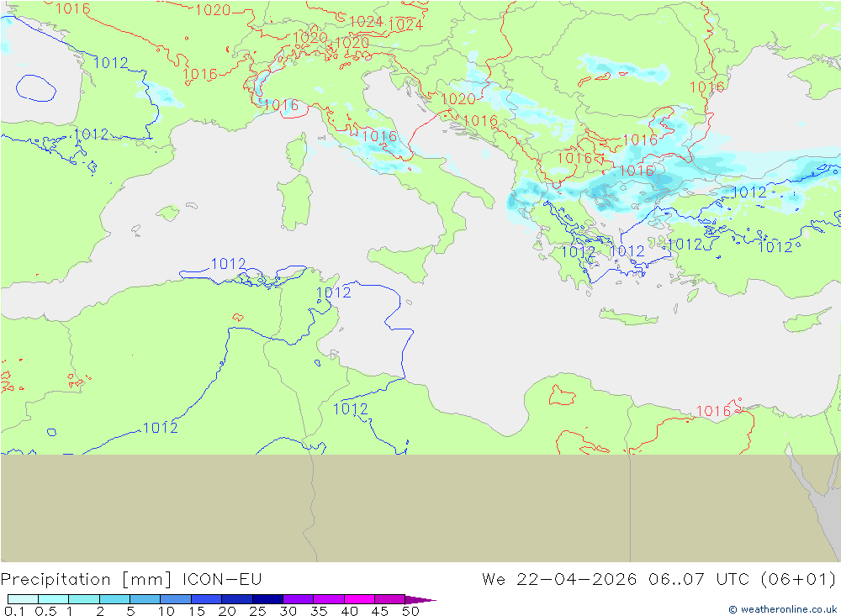841x616 pixels.
Task: Click the 0.1–0.5 mm legend swatch
Action: (x=23, y=599)
